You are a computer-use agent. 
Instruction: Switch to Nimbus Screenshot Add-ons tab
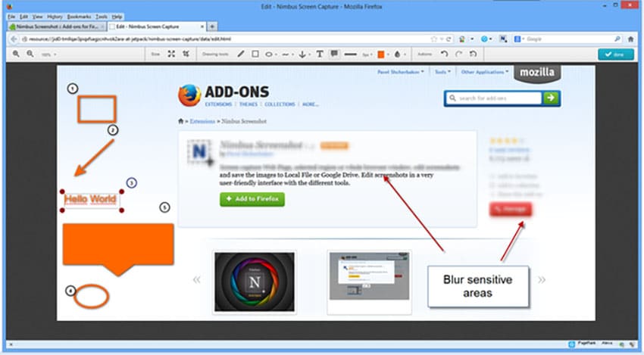point(57,26)
